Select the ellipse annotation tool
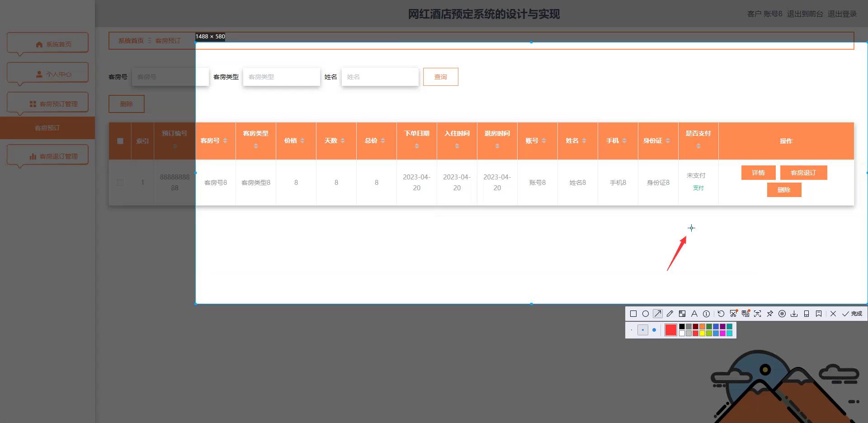The height and width of the screenshot is (423, 868). tap(646, 314)
